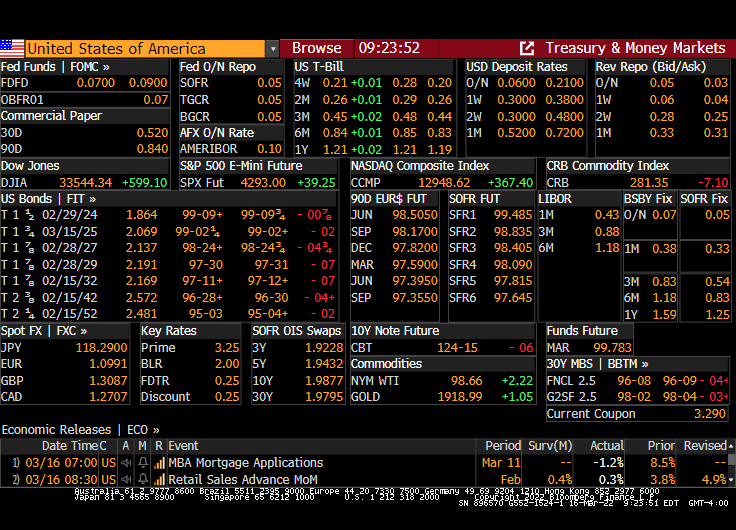This screenshot has height=530, width=736.
Task: Select the MAR 97.5900 Eurodollar future
Action: [394, 265]
